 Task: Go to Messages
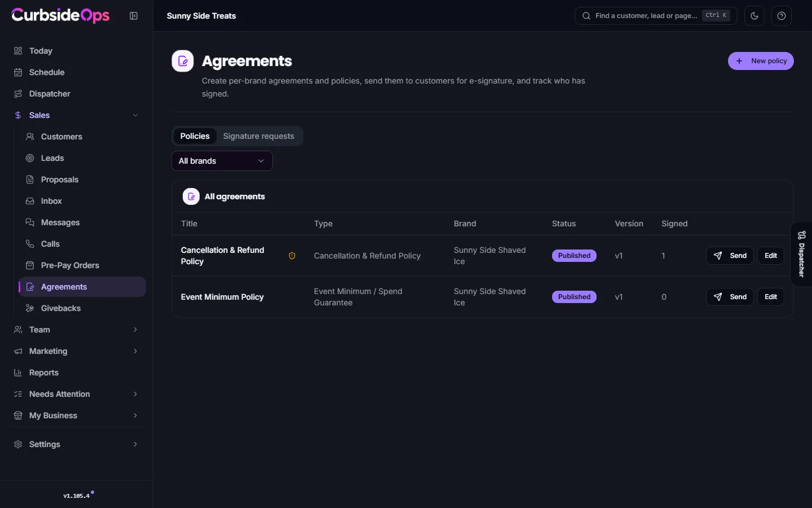(x=82, y=222)
